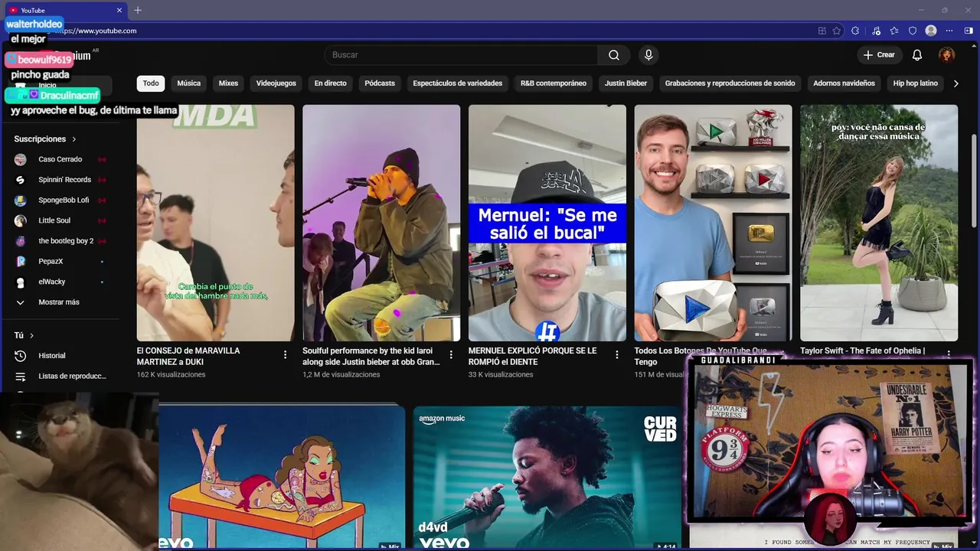Viewport: 980px width, 551px height.
Task: Add page to favorites star icon
Action: coord(837,31)
